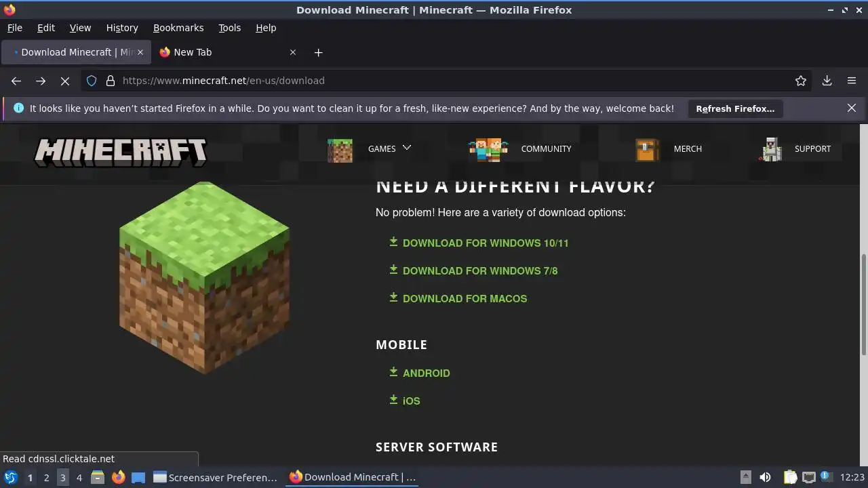Click the show desktop taskbar icon
The height and width of the screenshot is (488, 868).
(138, 478)
